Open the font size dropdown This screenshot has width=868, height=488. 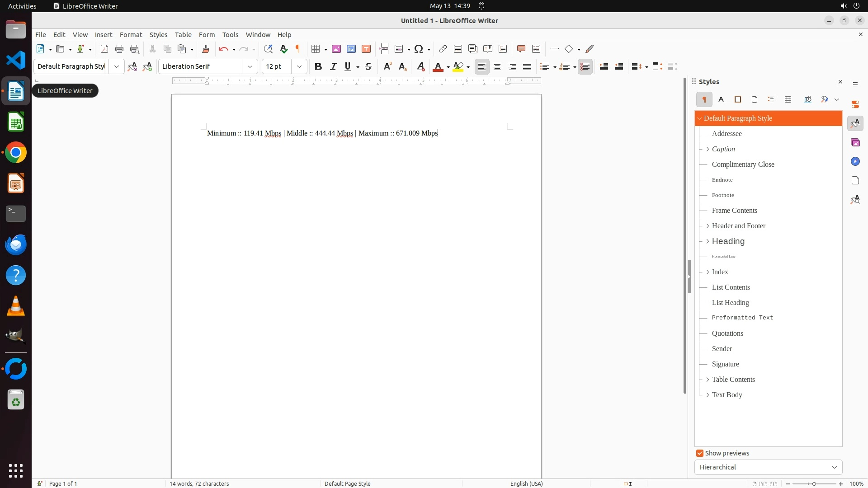coord(299,66)
